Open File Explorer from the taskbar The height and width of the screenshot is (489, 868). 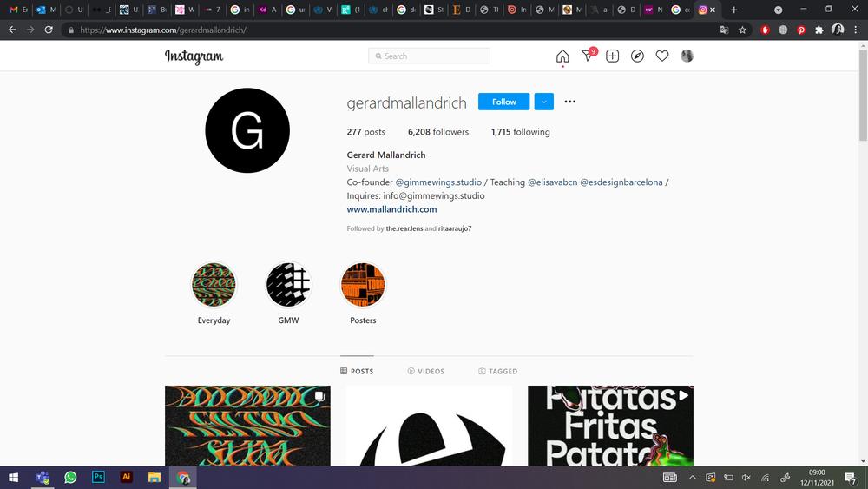pos(155,478)
